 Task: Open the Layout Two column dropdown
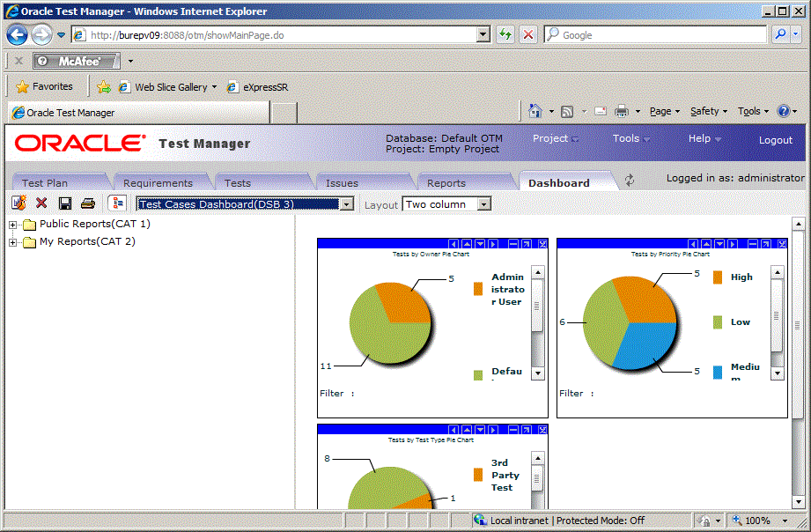[483, 203]
